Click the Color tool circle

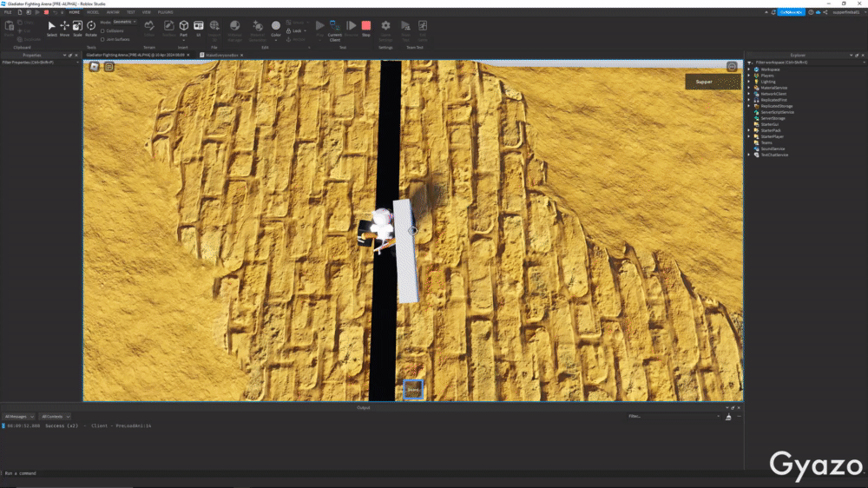276,25
